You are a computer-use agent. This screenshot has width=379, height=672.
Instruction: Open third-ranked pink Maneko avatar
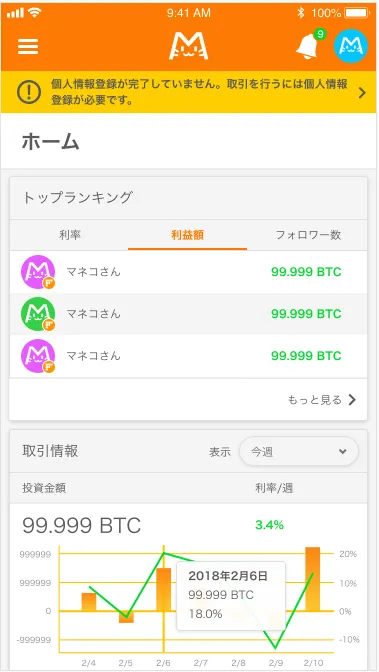point(38,356)
